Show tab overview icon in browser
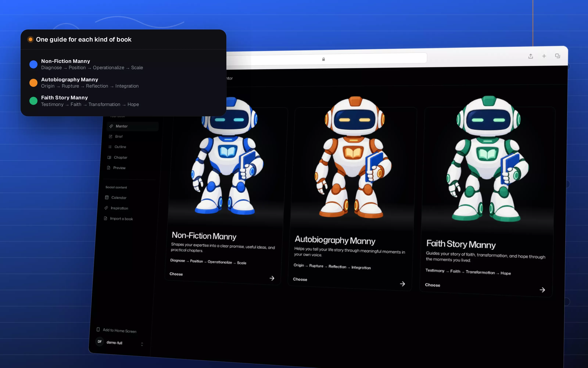588x368 pixels. point(558,56)
